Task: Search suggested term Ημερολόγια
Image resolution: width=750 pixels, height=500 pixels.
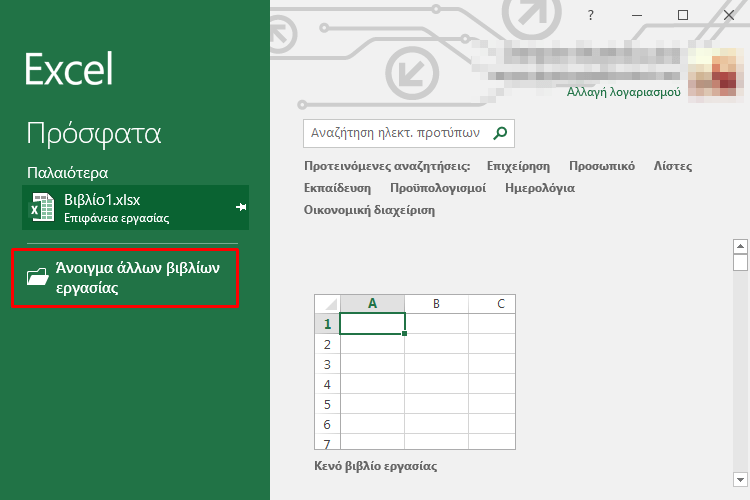Action: coord(540,188)
